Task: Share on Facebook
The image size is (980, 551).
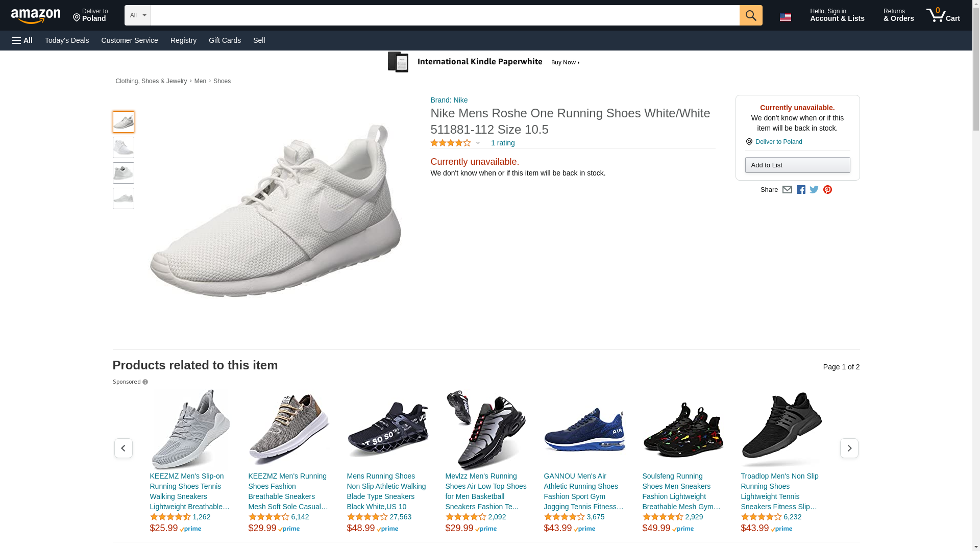Action: pos(801,190)
